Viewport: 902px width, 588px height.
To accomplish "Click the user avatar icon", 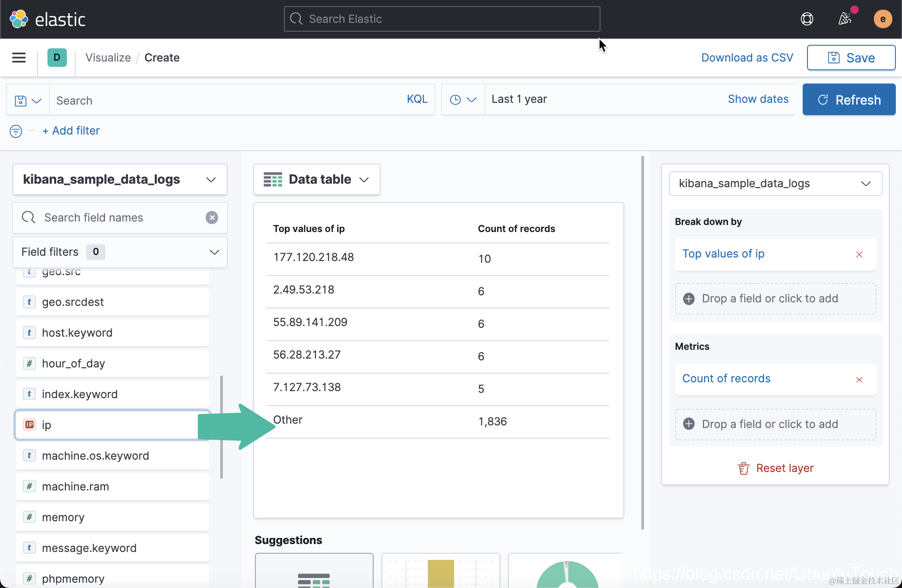I will [x=882, y=19].
